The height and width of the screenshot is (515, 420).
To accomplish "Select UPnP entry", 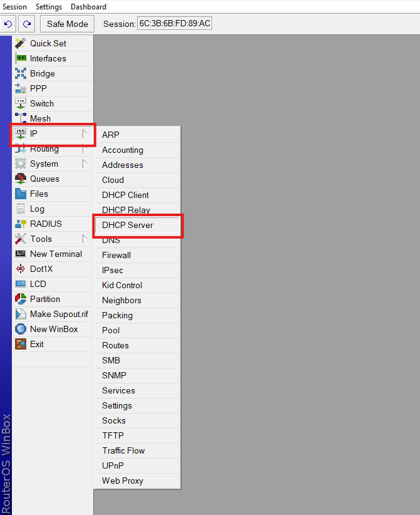I will (x=138, y=466).
